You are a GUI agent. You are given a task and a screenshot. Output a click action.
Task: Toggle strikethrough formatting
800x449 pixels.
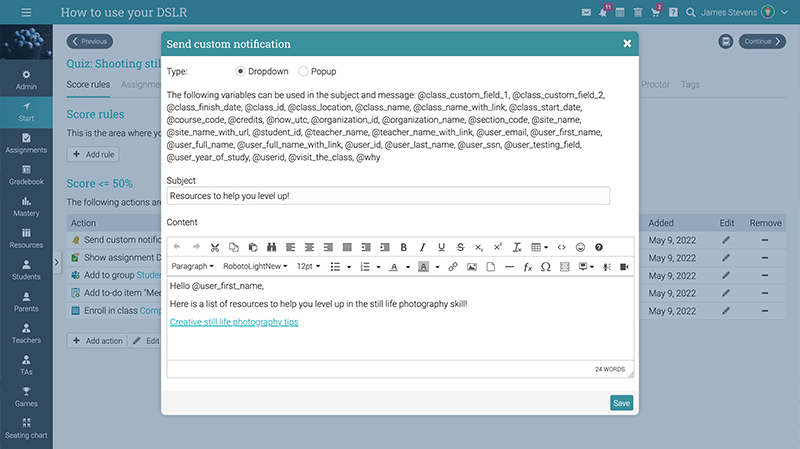(460, 247)
